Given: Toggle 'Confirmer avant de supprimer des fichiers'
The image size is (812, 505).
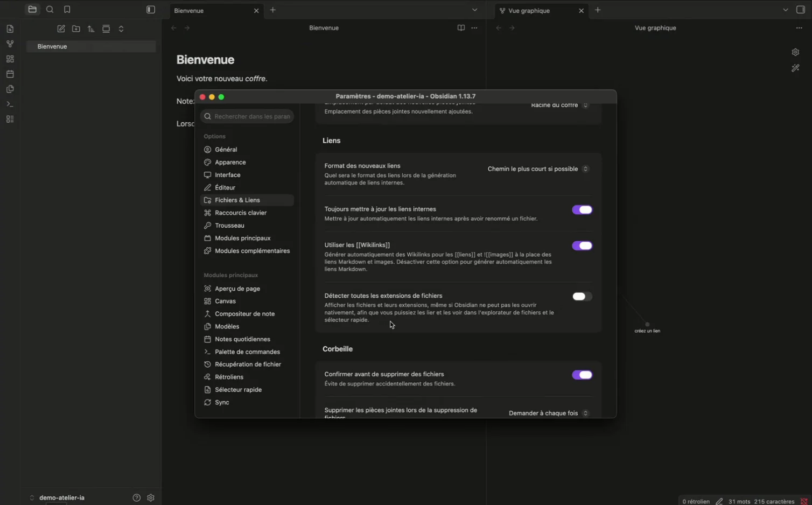Looking at the screenshot, I should point(582,375).
